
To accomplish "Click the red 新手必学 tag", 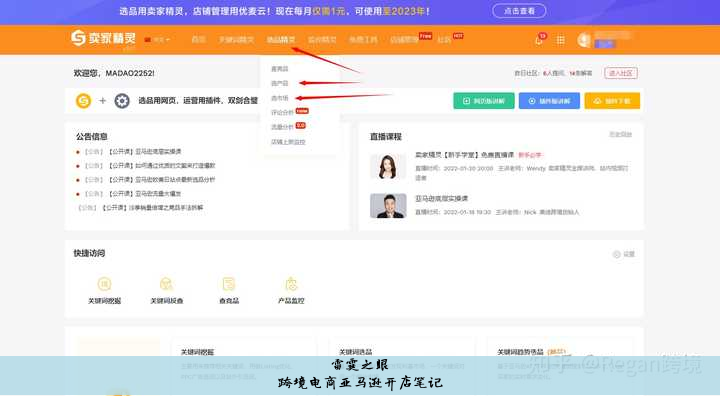I will pos(530,155).
